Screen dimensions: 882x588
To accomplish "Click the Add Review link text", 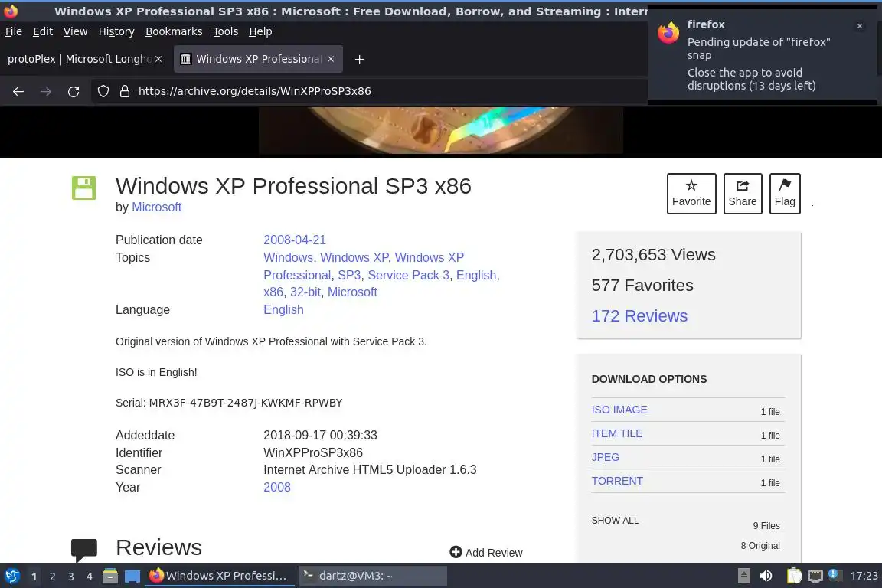I will pyautogui.click(x=494, y=553).
